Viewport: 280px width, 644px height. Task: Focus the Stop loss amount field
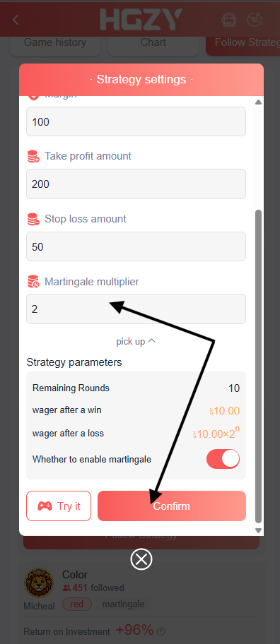coord(136,246)
